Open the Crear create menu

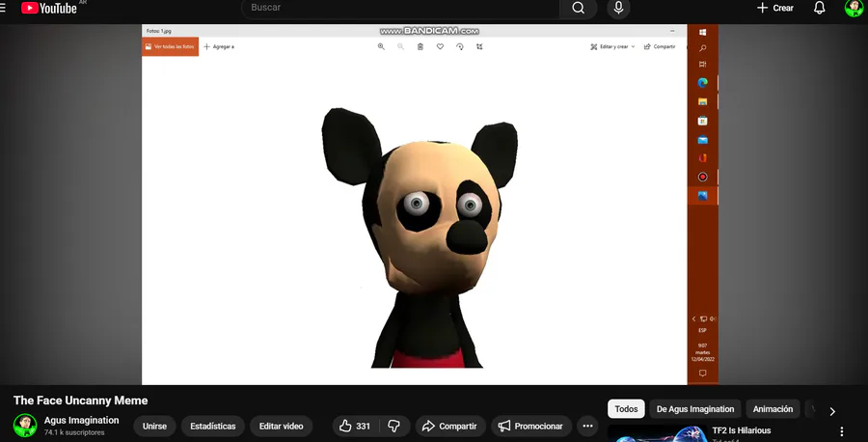[775, 8]
